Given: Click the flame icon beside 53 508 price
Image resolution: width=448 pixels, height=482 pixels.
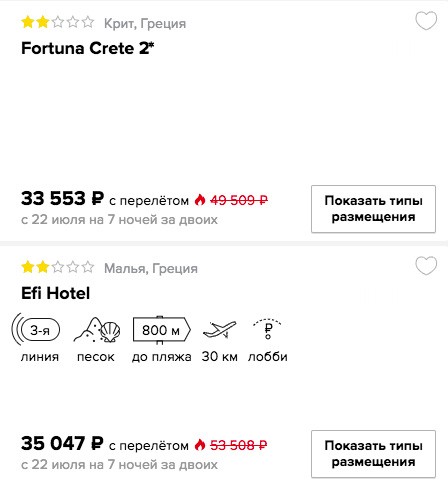Looking at the screenshot, I should pos(200,445).
